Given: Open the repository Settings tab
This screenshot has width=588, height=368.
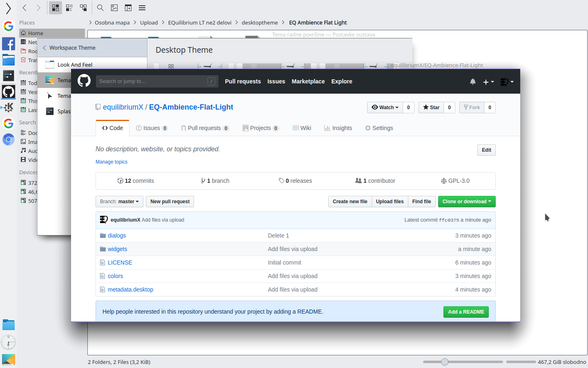Looking at the screenshot, I should pos(379,128).
